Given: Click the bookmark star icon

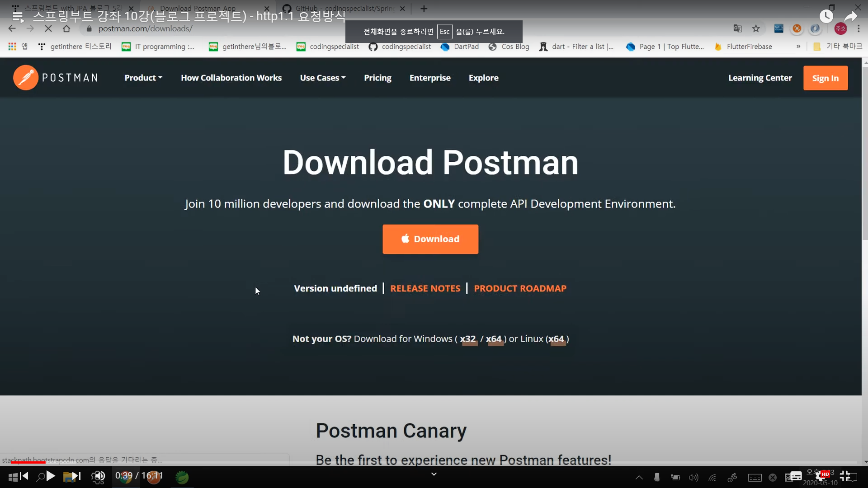Looking at the screenshot, I should tap(756, 28).
